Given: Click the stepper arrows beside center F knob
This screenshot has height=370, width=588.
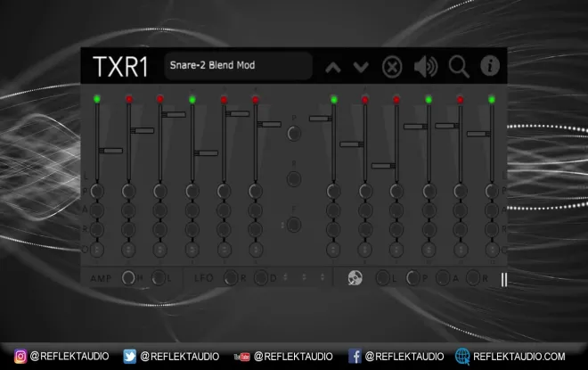Looking at the screenshot, I should 282,226.
